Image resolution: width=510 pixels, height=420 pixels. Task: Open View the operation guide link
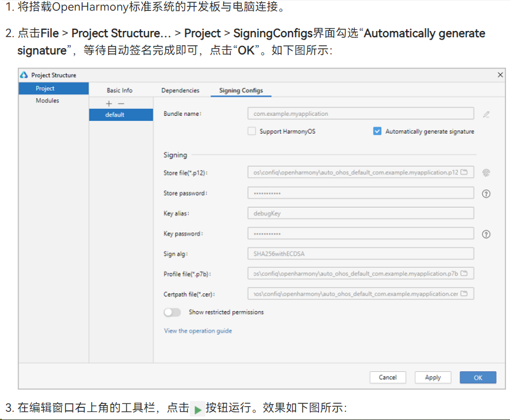198,330
